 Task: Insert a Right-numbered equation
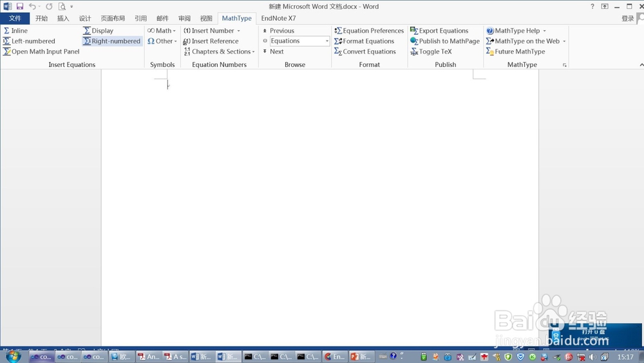click(111, 41)
